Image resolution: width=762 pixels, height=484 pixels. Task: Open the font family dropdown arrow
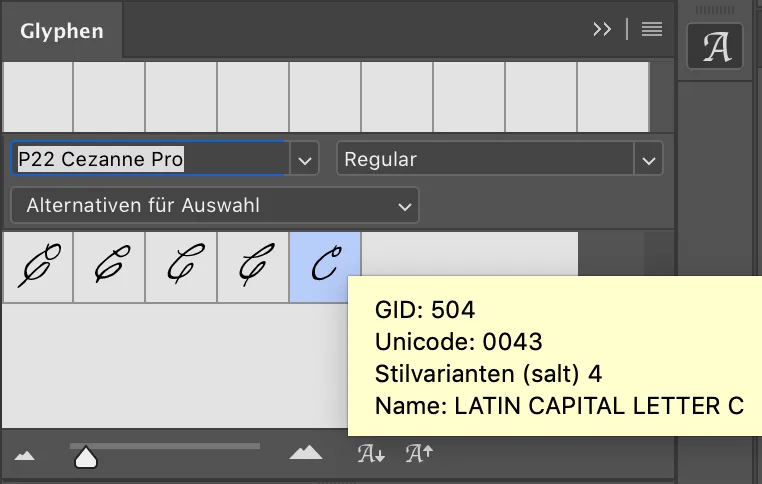point(305,159)
